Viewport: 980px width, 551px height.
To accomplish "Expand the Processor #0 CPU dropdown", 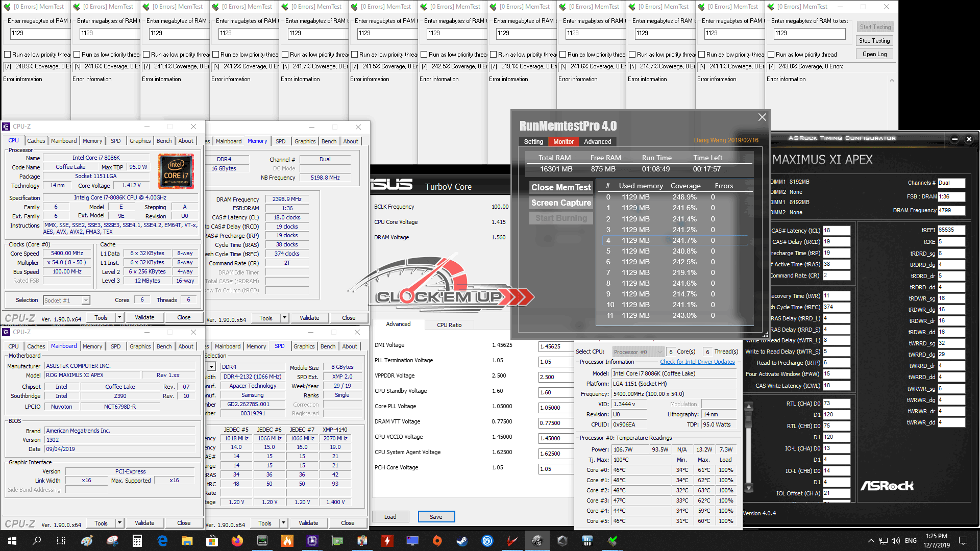I will 659,352.
